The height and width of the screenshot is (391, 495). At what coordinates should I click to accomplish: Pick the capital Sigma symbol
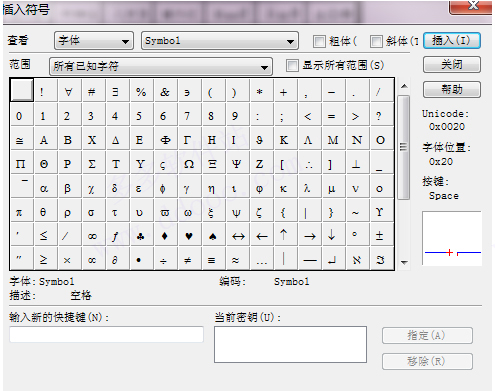93,164
